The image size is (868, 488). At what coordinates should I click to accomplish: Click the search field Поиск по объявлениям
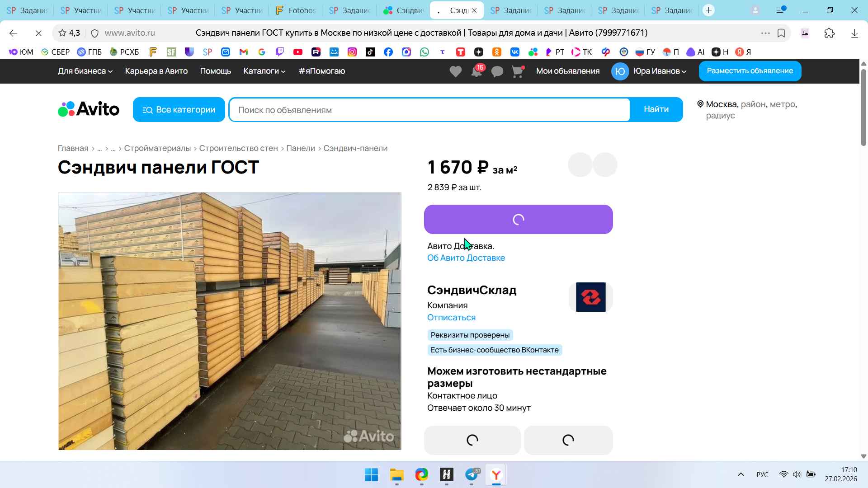pyautogui.click(x=429, y=110)
